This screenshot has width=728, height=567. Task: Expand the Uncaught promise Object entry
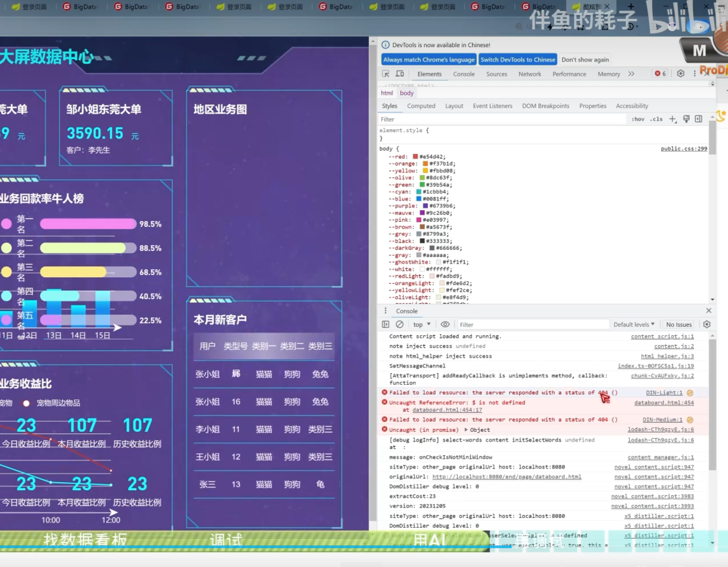467,430
